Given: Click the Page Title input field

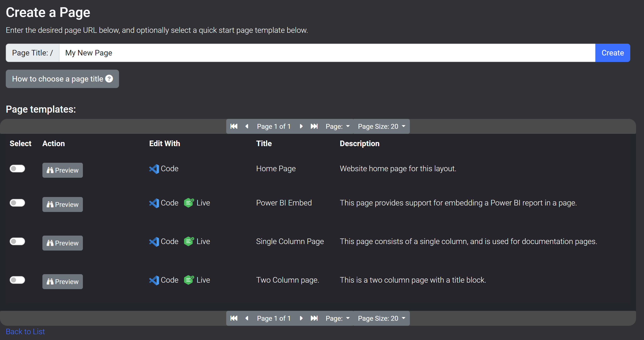Looking at the screenshot, I should (x=327, y=53).
